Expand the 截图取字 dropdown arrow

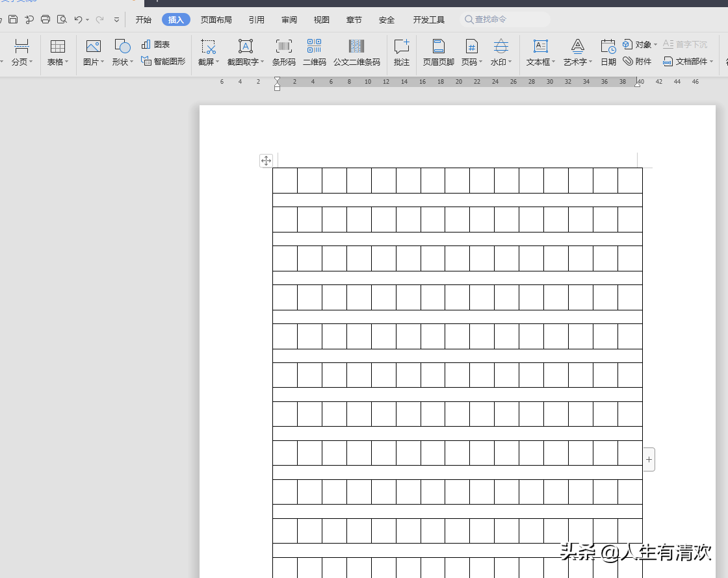tap(263, 62)
